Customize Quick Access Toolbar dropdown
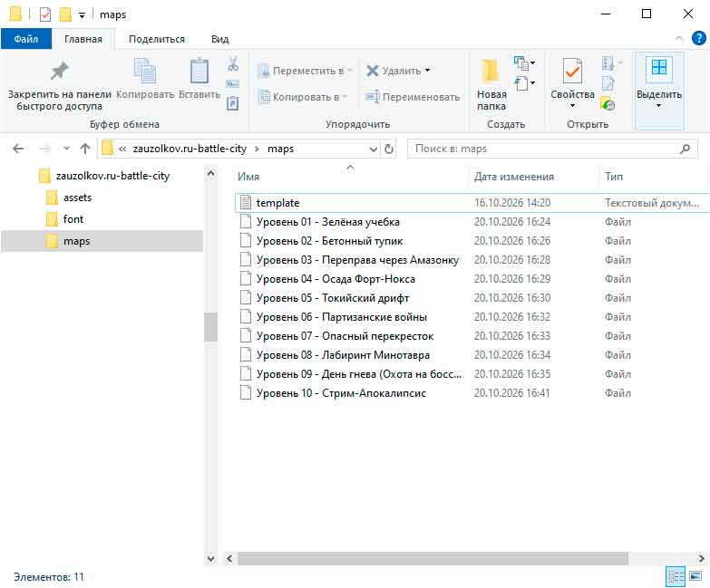Screen dimensions: 710x588 pos(82,15)
